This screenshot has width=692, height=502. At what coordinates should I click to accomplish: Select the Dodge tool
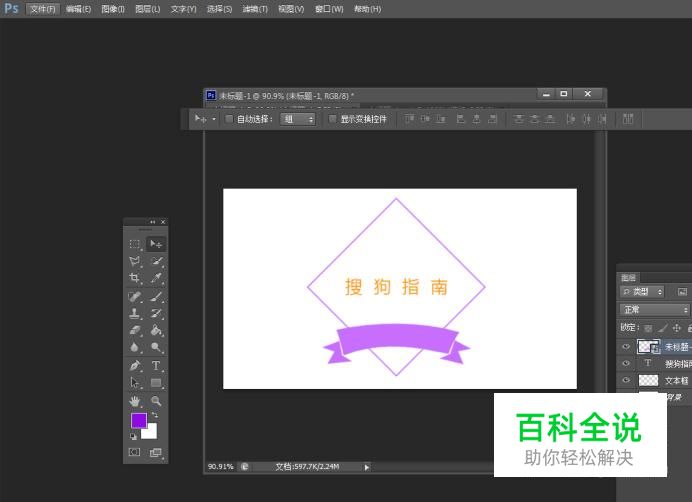156,347
